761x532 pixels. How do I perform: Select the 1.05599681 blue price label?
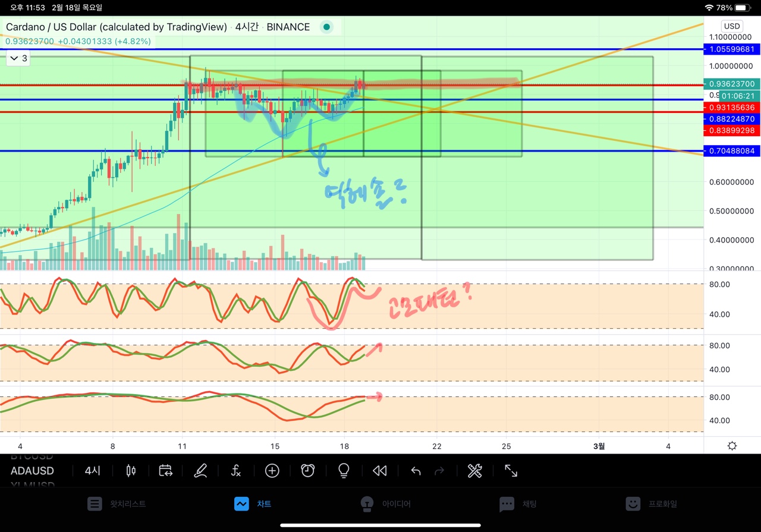731,49
